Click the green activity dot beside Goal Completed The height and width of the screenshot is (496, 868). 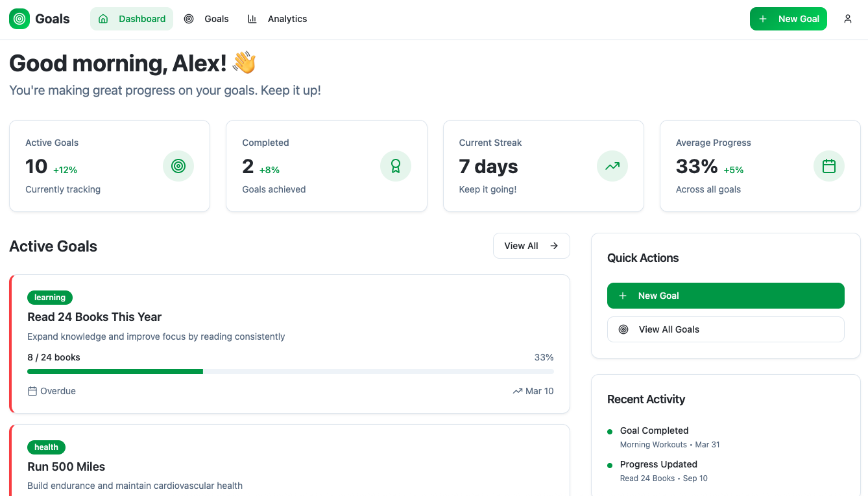(x=610, y=431)
